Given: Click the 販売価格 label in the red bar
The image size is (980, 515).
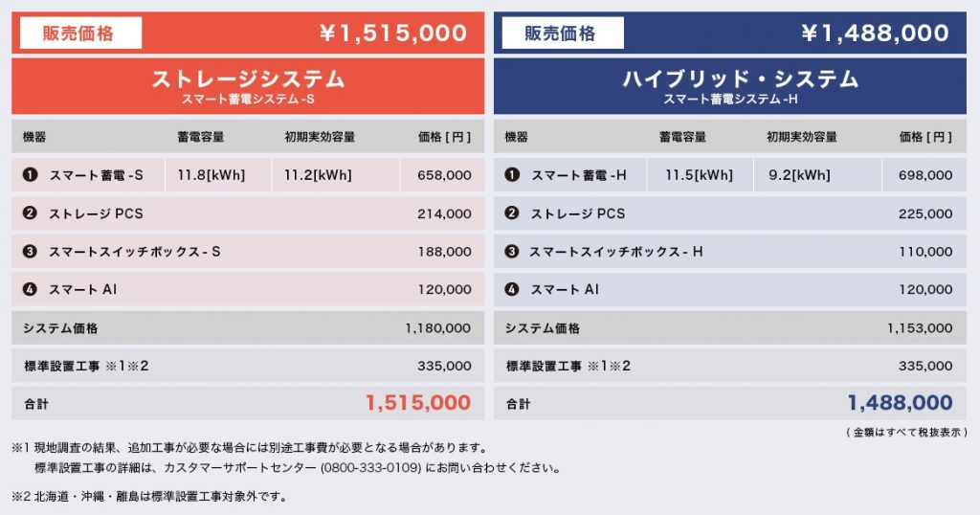Looking at the screenshot, I should pyautogui.click(x=78, y=34).
